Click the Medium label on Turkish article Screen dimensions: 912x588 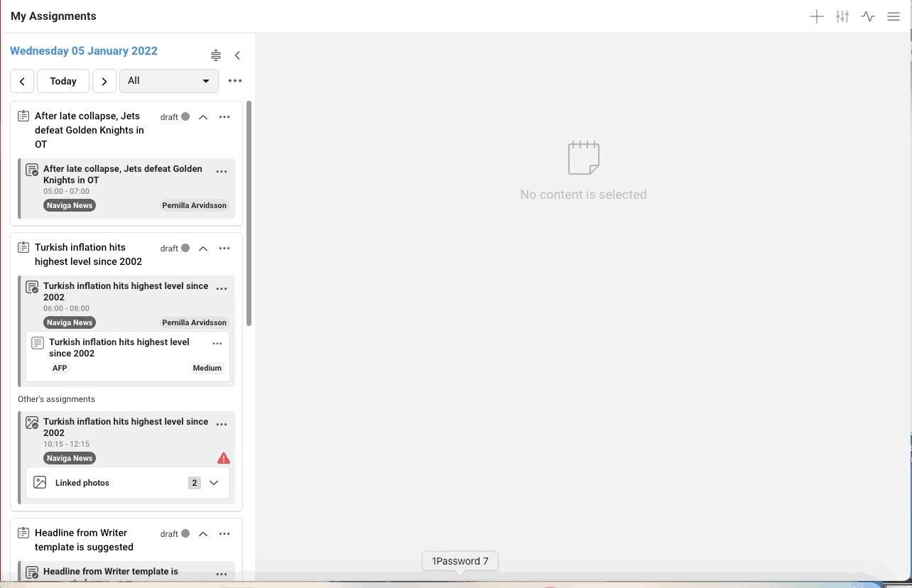pos(207,368)
